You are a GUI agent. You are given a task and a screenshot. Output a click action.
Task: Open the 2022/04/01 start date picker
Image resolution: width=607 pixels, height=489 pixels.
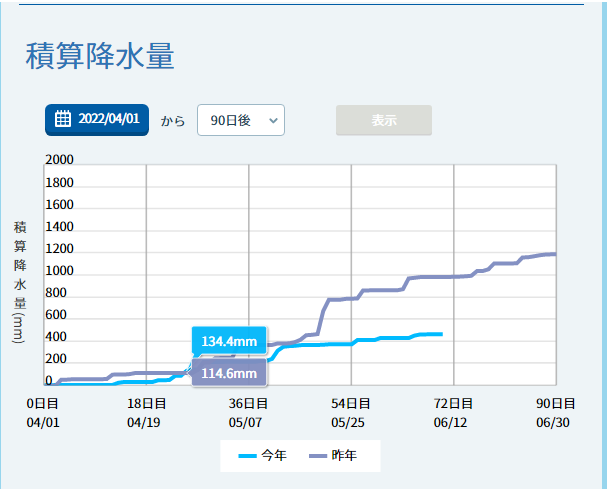pos(97,120)
